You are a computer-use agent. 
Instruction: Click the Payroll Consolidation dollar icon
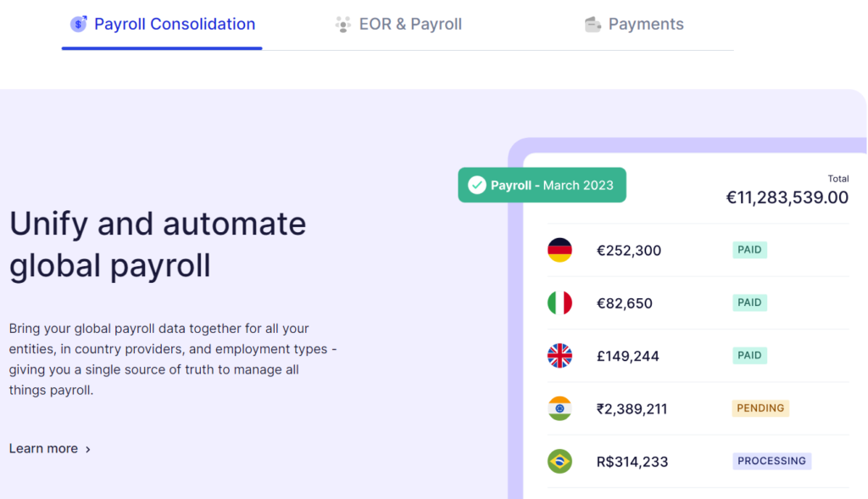(78, 25)
